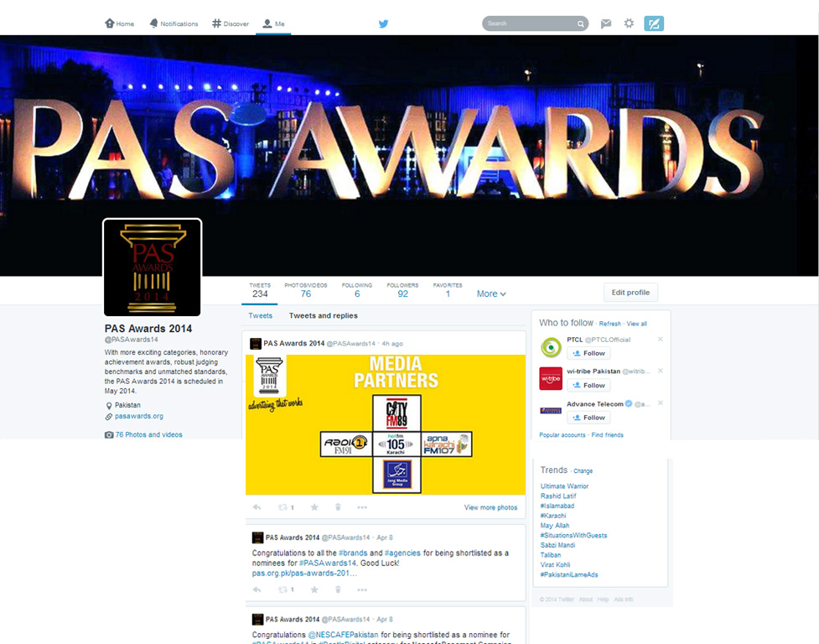Click View more photos link
This screenshot has height=644, width=819.
coord(490,507)
